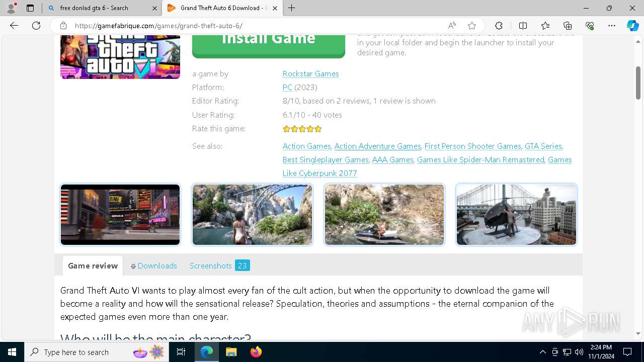
Task: View site information lock icon
Action: tap(63, 26)
